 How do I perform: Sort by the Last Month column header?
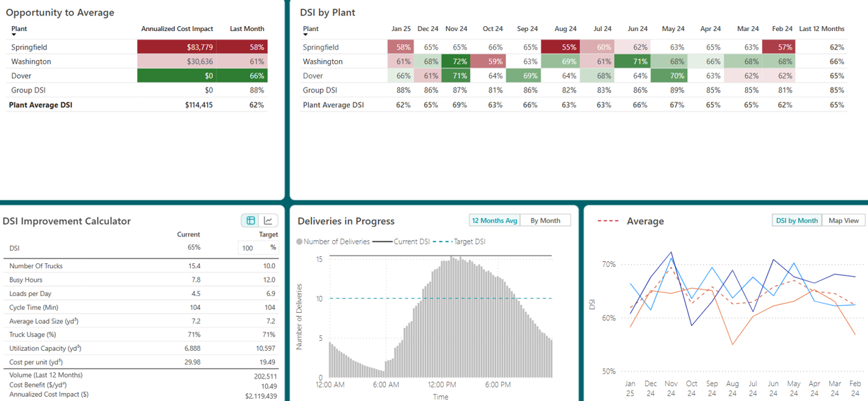[247, 29]
